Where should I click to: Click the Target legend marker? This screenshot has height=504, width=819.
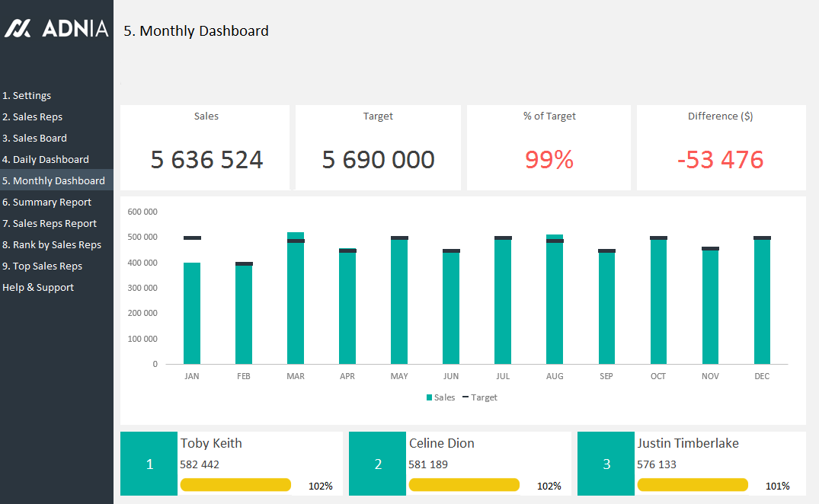pos(465,397)
